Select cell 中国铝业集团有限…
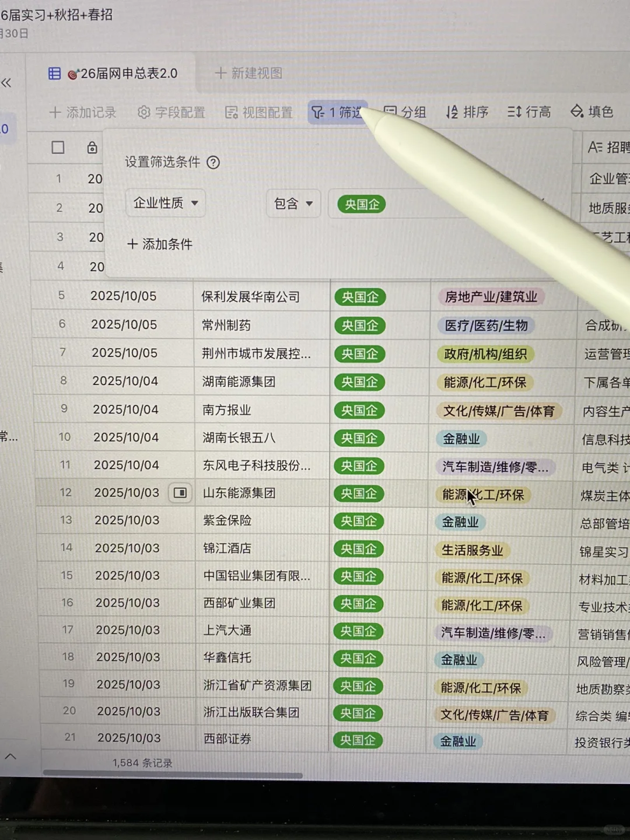 point(262,576)
